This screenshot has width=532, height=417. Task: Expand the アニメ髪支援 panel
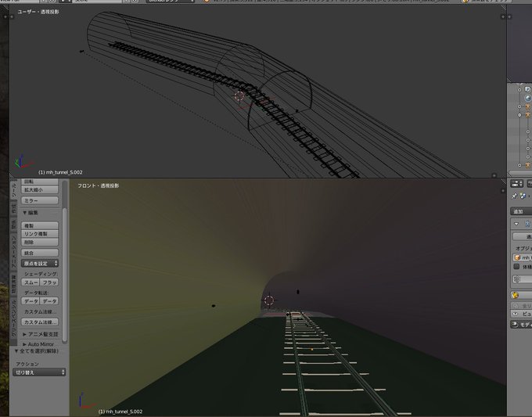click(x=24, y=335)
